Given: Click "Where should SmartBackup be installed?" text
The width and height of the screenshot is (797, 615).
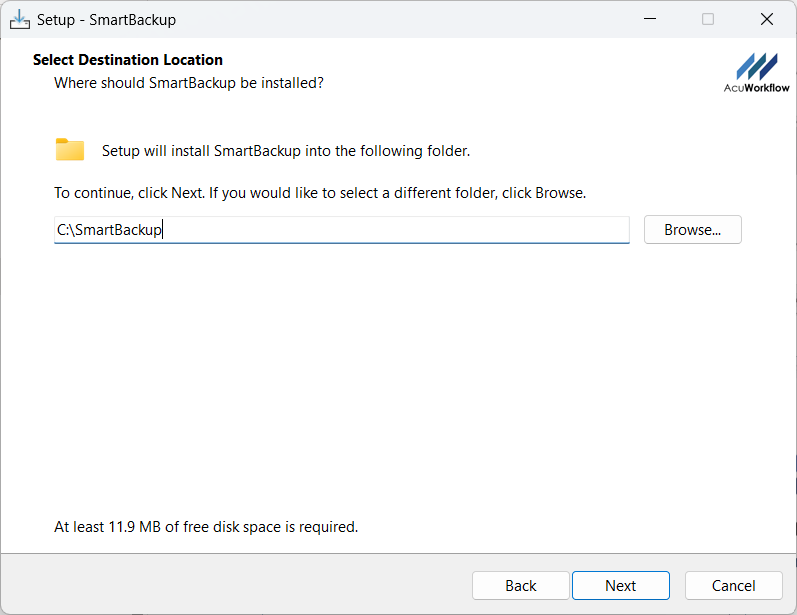Looking at the screenshot, I should [x=188, y=82].
